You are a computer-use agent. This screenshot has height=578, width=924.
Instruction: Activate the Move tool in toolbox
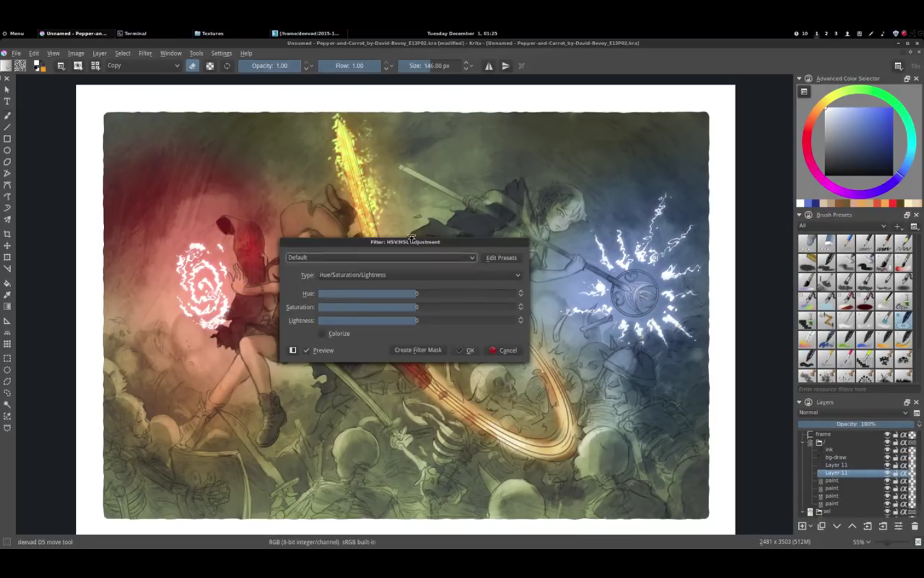tap(7, 245)
